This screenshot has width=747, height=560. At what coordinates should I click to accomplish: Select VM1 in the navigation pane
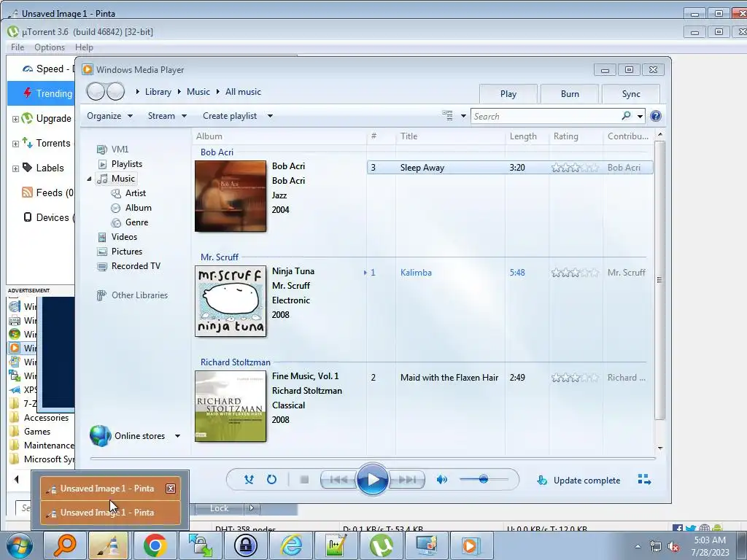click(x=120, y=149)
